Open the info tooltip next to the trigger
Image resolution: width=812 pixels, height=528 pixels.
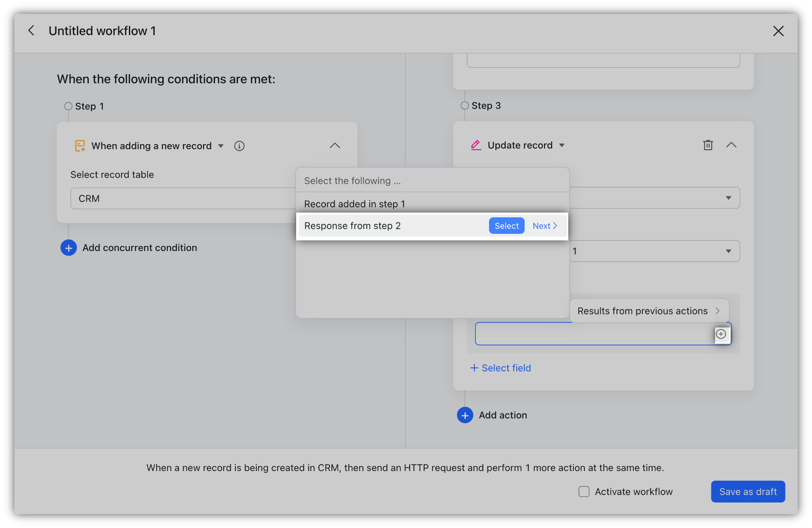(239, 145)
